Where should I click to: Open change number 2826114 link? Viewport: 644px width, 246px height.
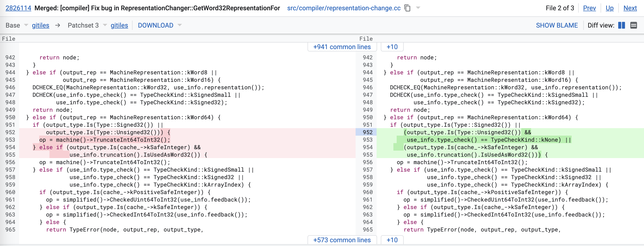coord(18,8)
